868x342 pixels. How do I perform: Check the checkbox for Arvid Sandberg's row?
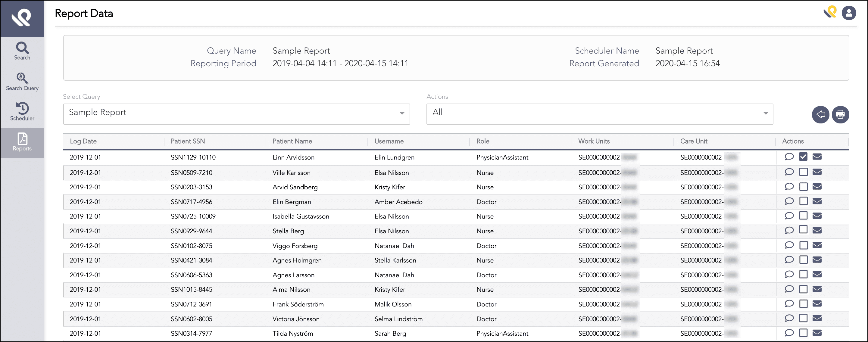(804, 186)
